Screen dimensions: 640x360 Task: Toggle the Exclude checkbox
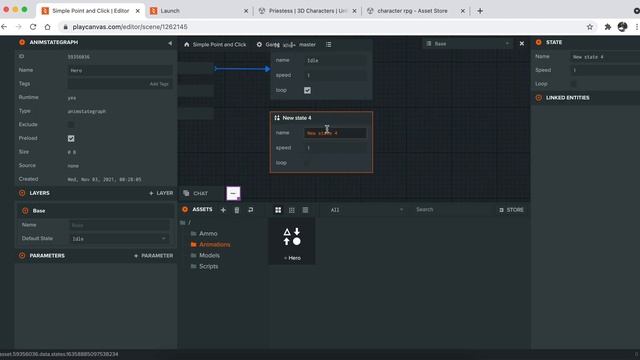click(x=71, y=124)
